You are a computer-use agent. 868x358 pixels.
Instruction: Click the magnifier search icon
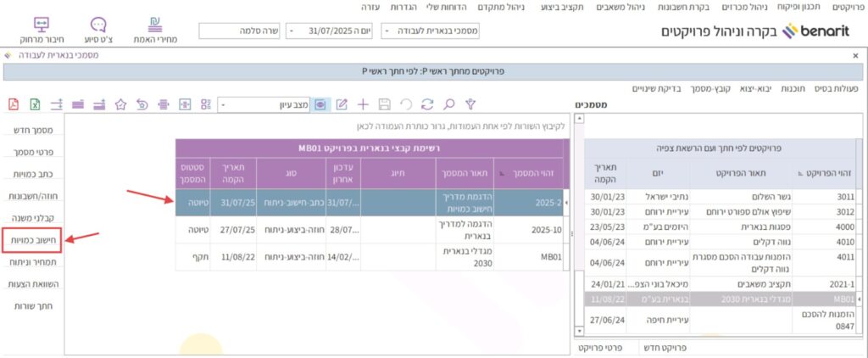449,104
